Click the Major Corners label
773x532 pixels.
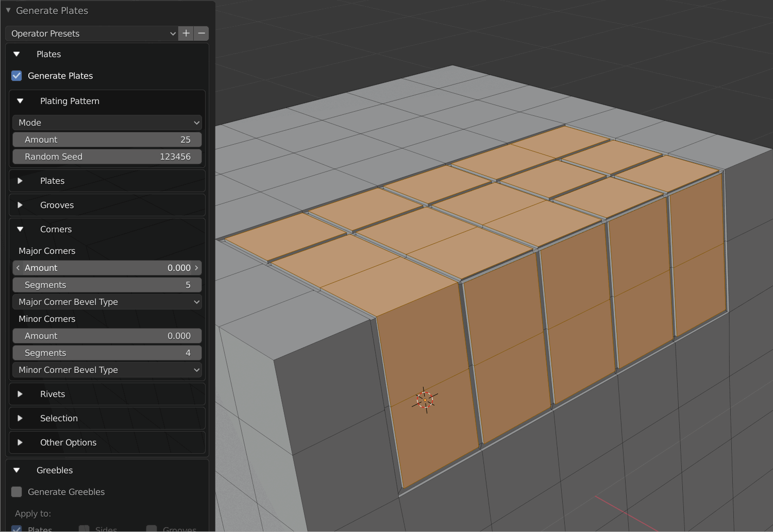click(47, 251)
